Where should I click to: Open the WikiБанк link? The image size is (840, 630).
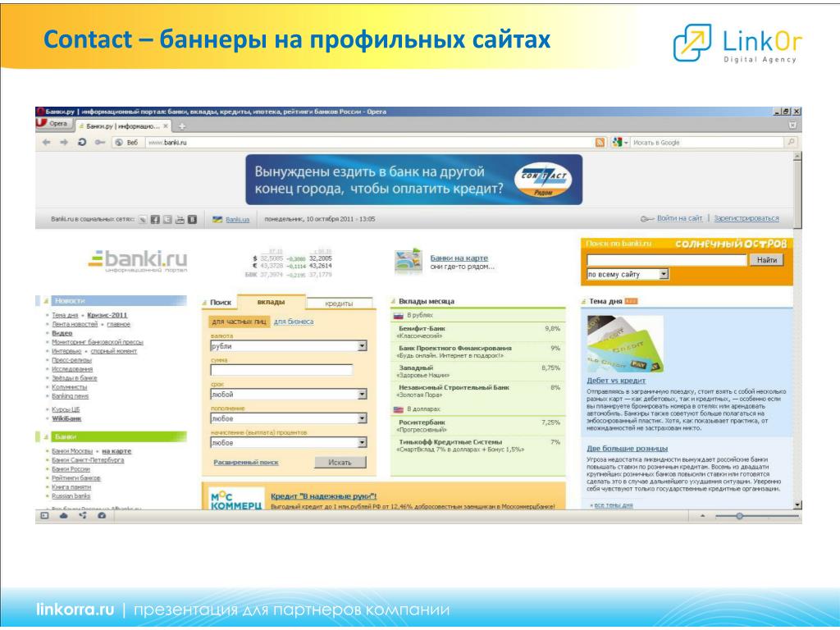pos(66,418)
